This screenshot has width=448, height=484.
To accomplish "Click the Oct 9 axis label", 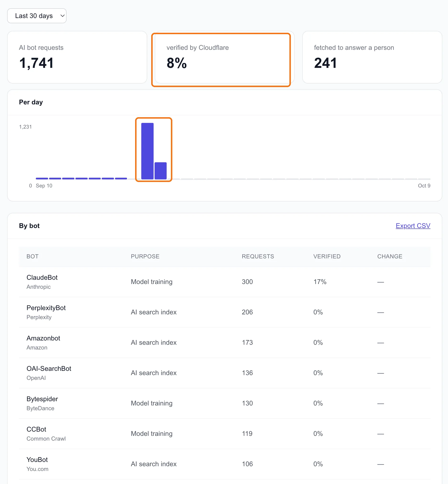I will 424,186.
